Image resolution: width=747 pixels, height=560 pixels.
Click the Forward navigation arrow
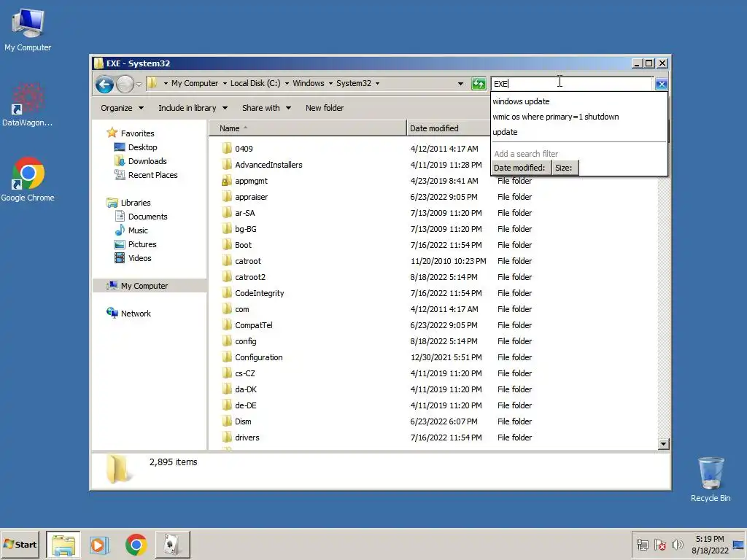pos(125,85)
